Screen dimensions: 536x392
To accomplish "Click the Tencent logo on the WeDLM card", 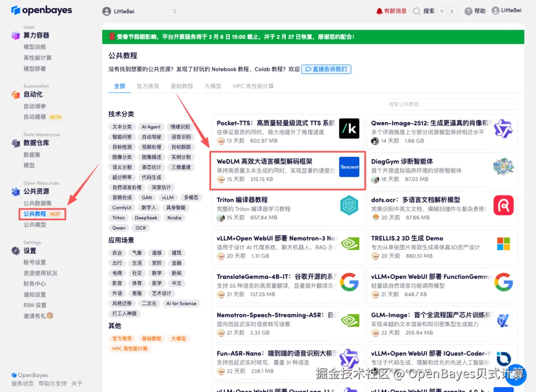I will [349, 167].
